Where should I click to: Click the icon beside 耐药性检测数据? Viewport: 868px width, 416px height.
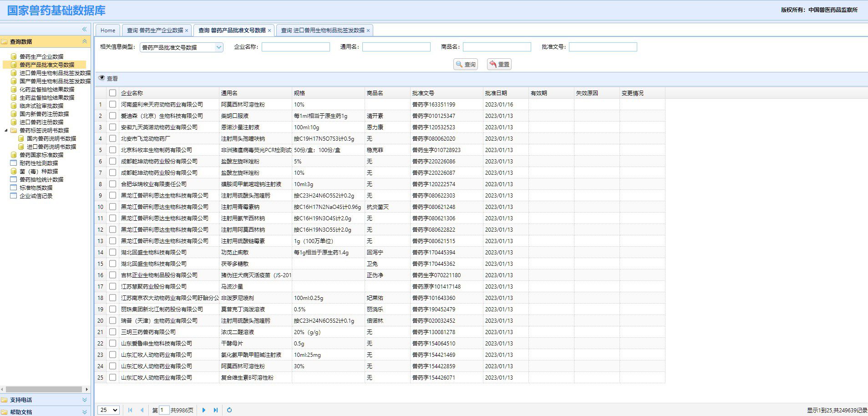coord(14,163)
